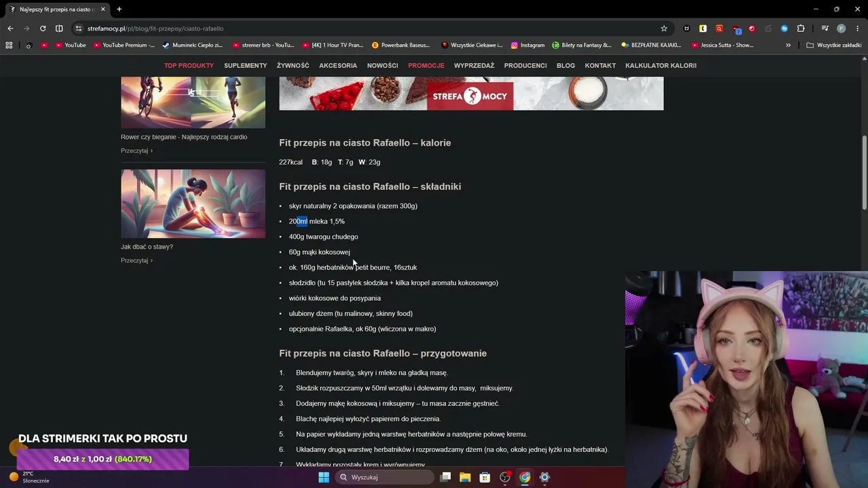This screenshot has height=488, width=868.
Task: Click the Strefa Mocy recipe banner image
Action: pyautogui.click(x=471, y=94)
